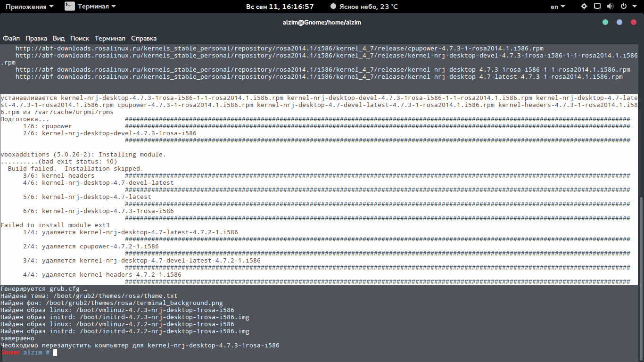Click the '(bad exit status: 10)' line
The image size is (644, 362).
tap(59, 162)
